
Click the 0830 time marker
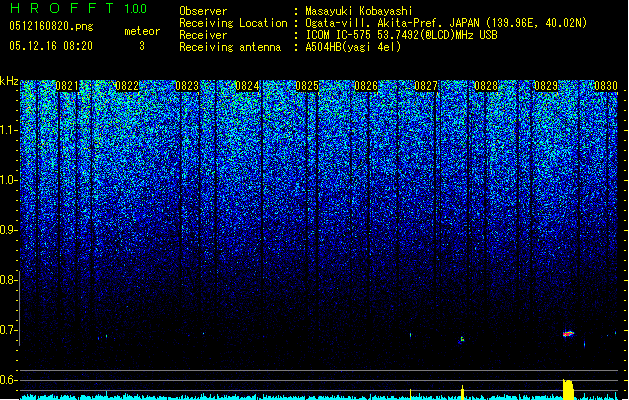pos(605,86)
